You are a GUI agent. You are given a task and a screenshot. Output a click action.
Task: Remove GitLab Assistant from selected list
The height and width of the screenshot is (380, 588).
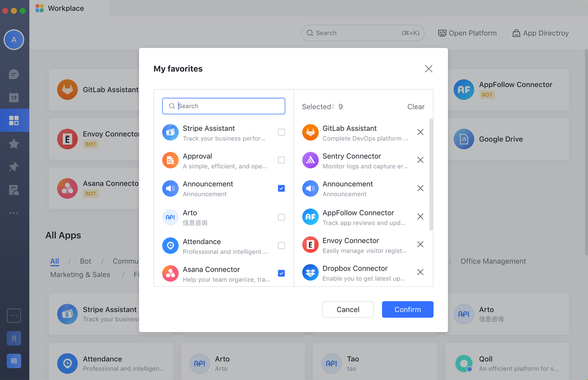(420, 132)
